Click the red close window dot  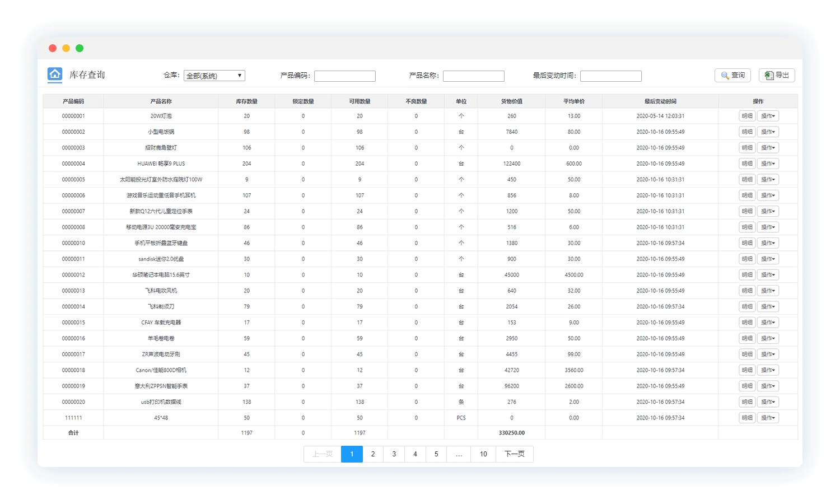click(53, 48)
